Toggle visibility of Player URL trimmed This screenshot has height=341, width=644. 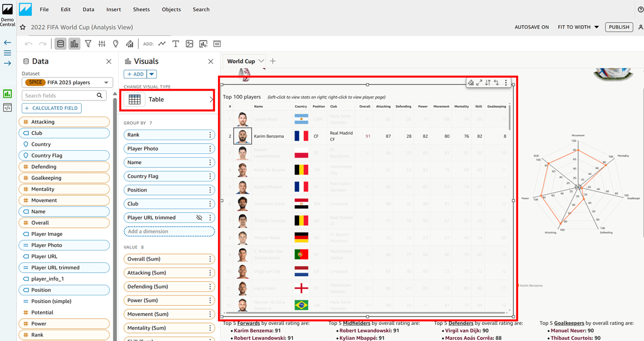point(199,218)
